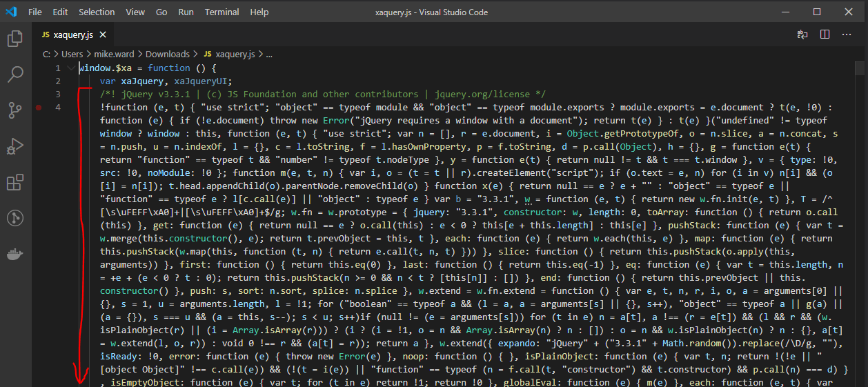This screenshot has height=387, width=868.
Task: Click 'xaJquery' variable in line 2
Action: [142, 81]
